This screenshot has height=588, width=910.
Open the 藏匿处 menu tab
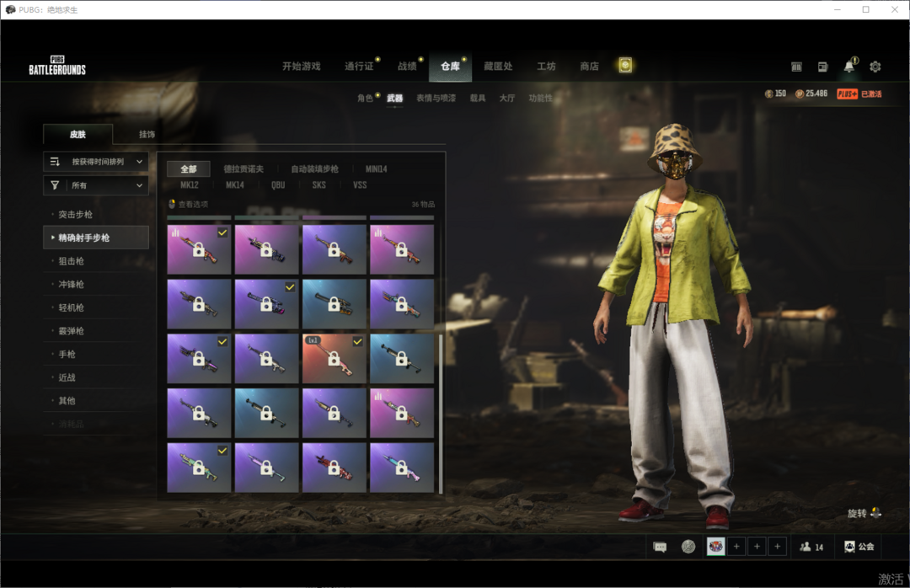pos(498,67)
